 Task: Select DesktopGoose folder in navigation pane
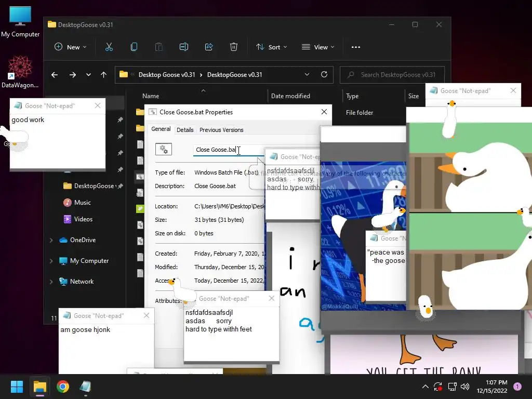pyautogui.click(x=90, y=186)
